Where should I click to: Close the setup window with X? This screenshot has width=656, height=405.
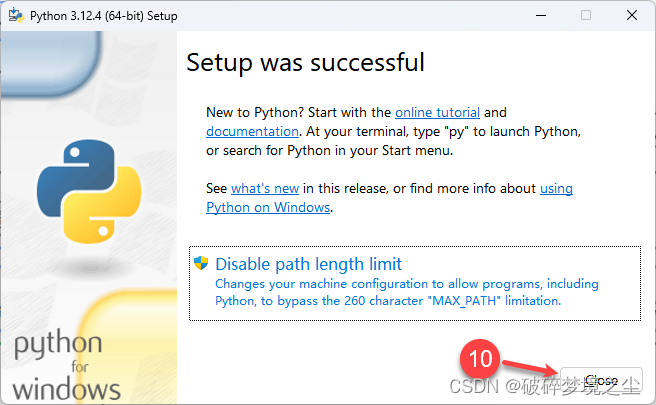[x=632, y=15]
